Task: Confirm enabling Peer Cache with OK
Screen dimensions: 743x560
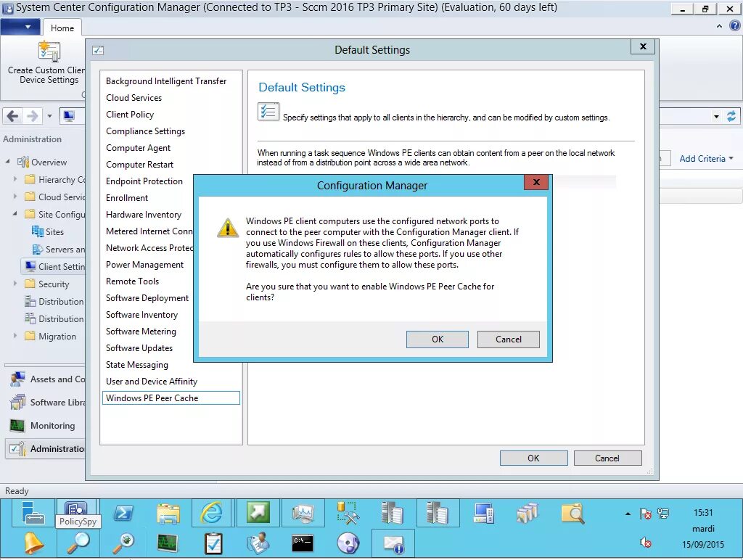Action: [438, 339]
